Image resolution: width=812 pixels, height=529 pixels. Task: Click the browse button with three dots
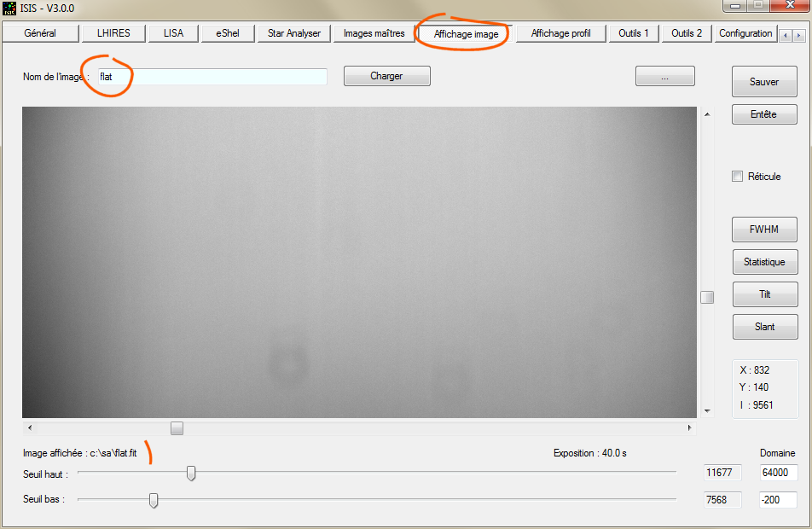[x=664, y=76]
